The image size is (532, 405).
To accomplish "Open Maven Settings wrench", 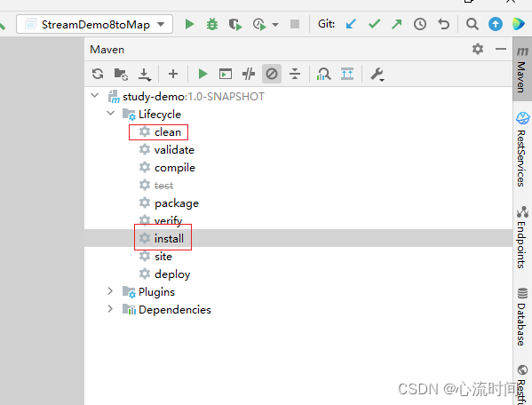I will pos(377,74).
